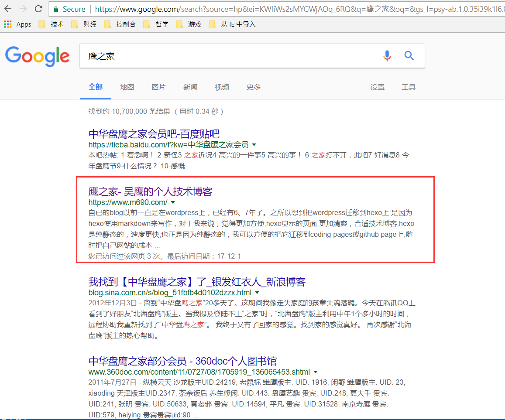Expand dropdown arrow next to blog.sina.com.cn URL

pyautogui.click(x=257, y=293)
